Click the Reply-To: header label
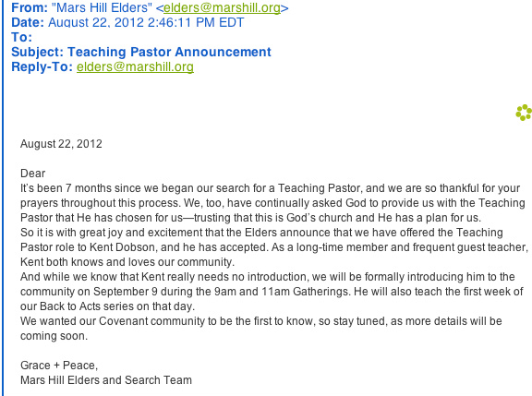Viewport: 532px width, 396px height. click(x=42, y=66)
